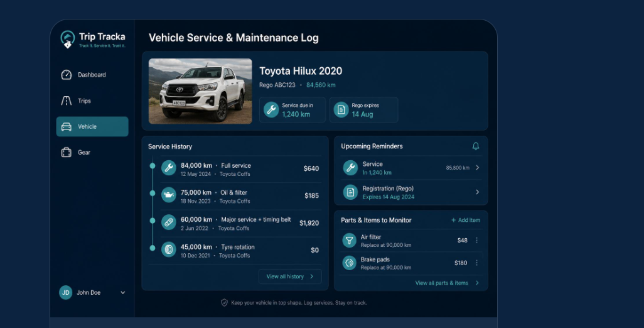Click the Service due in 1,240 km card

[292, 110]
